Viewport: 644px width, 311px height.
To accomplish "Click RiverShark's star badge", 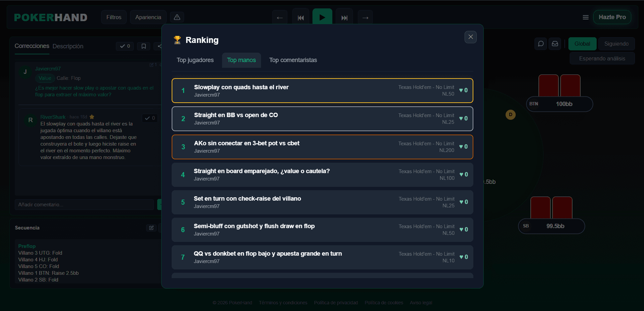I will click(x=92, y=117).
